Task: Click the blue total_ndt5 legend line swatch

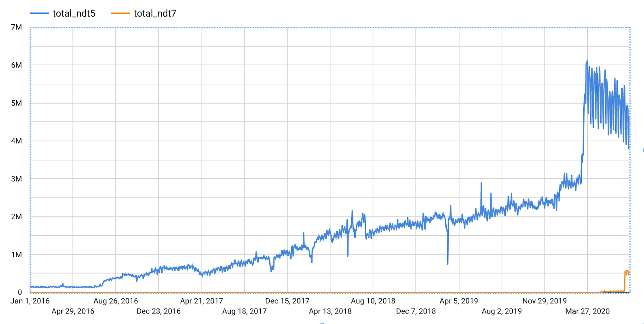Action: point(39,13)
